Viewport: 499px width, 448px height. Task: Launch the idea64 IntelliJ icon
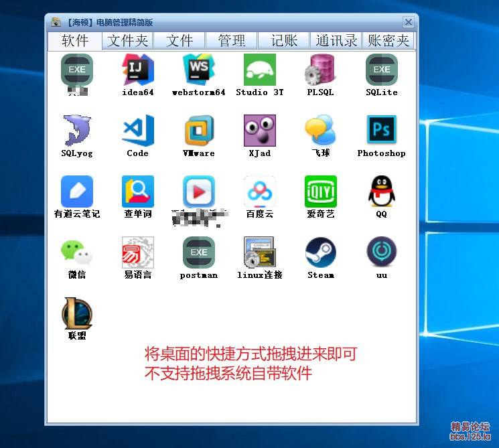138,70
